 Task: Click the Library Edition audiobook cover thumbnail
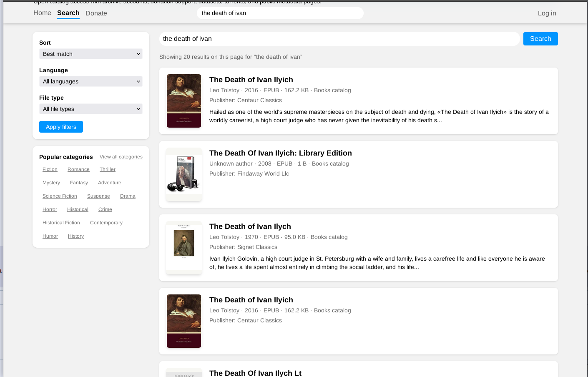click(x=184, y=174)
